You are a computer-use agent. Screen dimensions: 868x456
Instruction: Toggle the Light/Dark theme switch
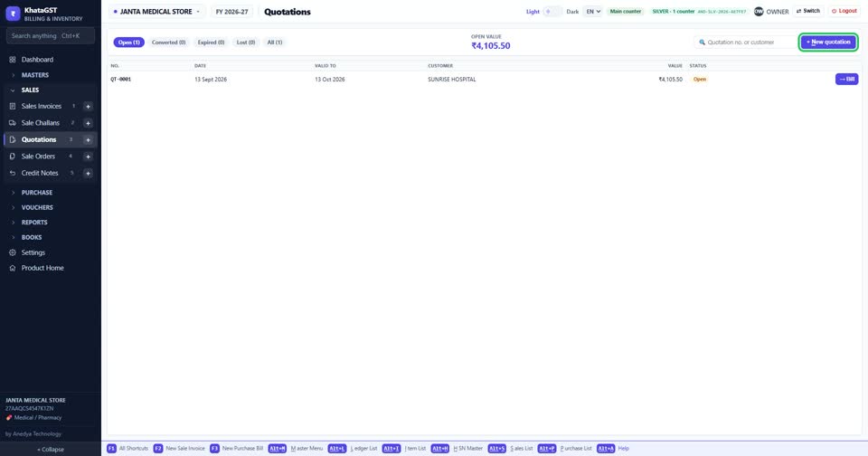coord(552,11)
